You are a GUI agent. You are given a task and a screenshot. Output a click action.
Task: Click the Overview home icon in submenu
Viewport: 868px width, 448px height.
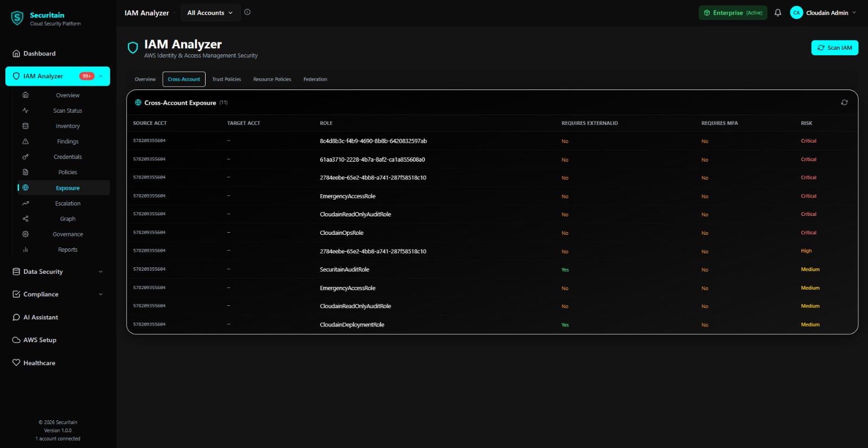25,95
